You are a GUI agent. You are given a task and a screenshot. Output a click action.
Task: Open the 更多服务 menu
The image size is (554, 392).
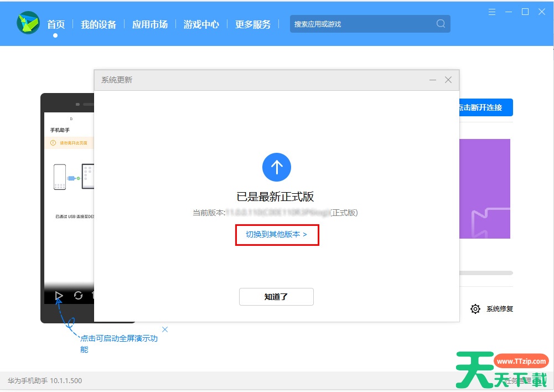tap(253, 24)
